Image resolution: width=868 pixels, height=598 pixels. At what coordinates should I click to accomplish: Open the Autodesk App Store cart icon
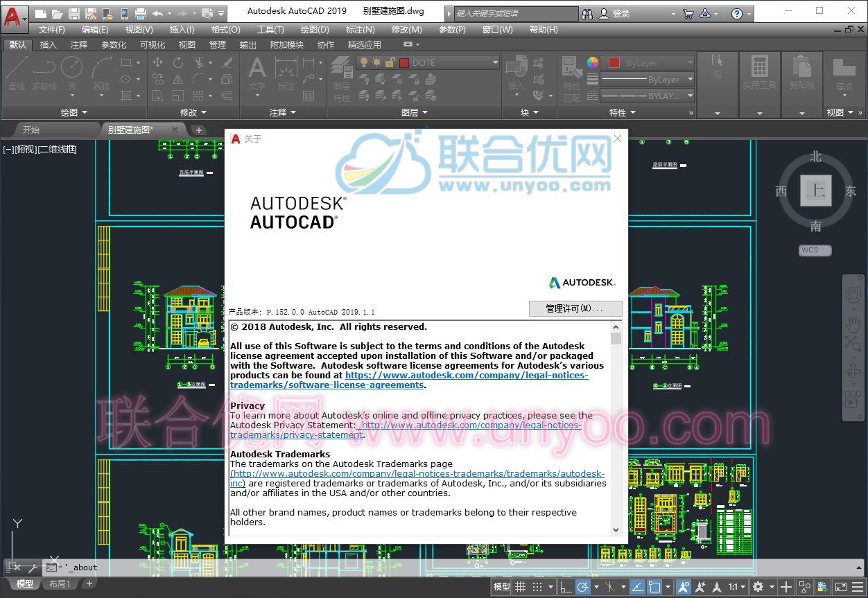(688, 13)
